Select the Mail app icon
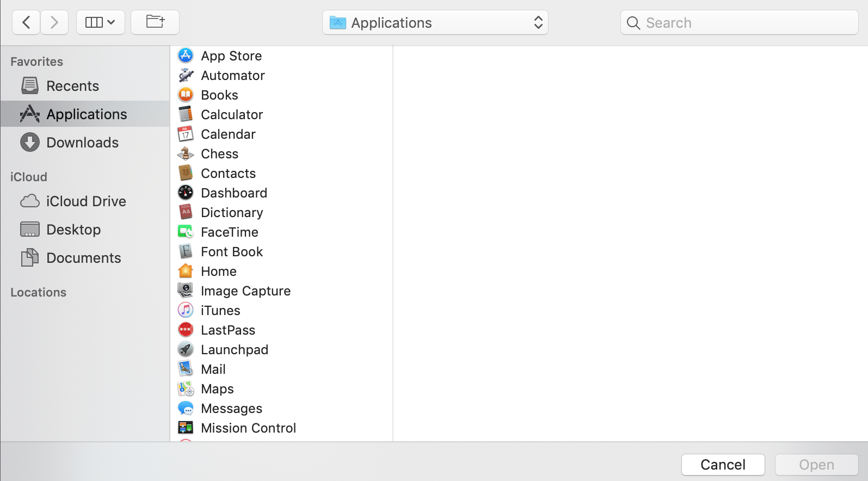 pyautogui.click(x=186, y=369)
